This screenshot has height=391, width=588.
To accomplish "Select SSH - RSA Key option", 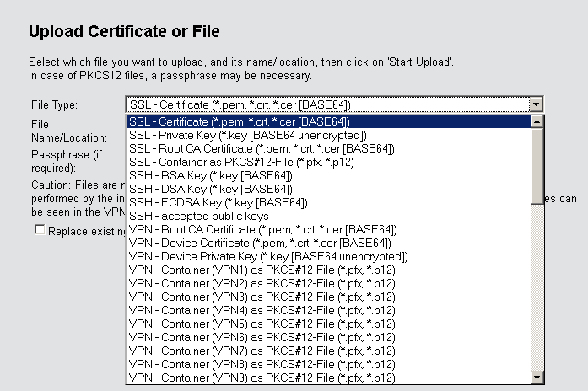I will pyautogui.click(x=210, y=175).
